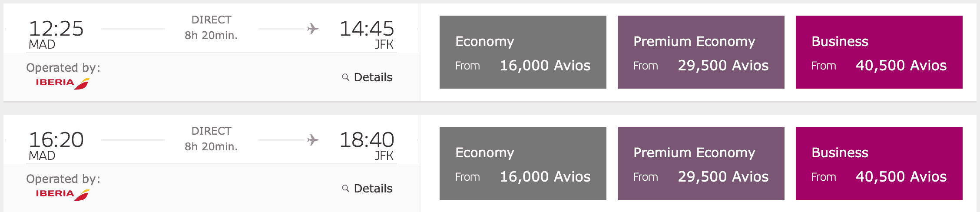The image size is (980, 212).
Task: Click magnifier icon on 12:25 flight details
Action: pos(346,77)
